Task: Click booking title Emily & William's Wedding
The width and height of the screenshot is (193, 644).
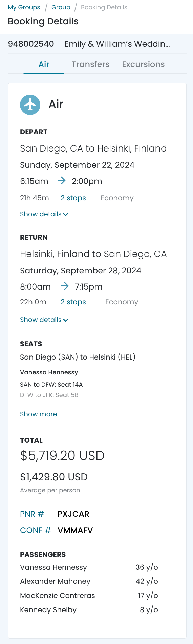Action: (x=117, y=44)
